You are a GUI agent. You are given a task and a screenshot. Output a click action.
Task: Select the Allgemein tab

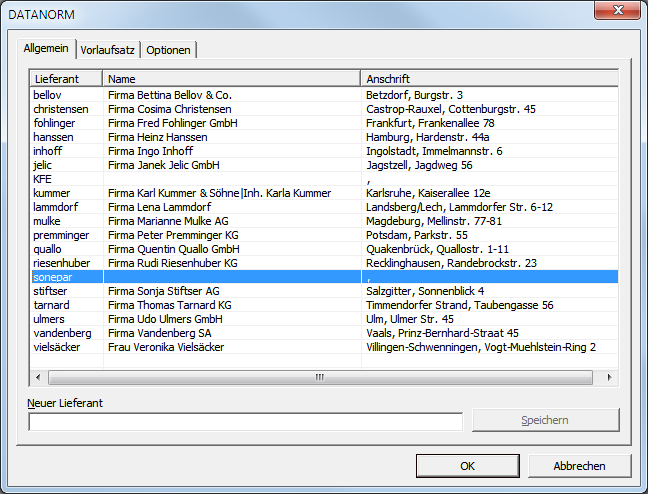click(47, 48)
